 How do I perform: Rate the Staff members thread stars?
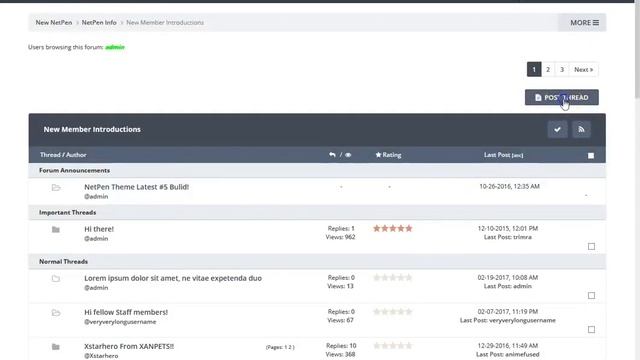(x=393, y=312)
